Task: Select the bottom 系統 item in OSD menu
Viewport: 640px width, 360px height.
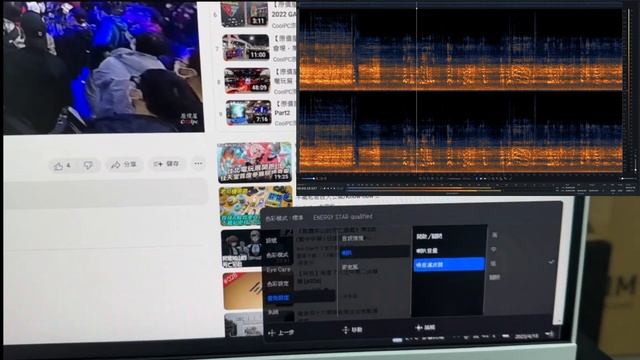Action: 273,312
